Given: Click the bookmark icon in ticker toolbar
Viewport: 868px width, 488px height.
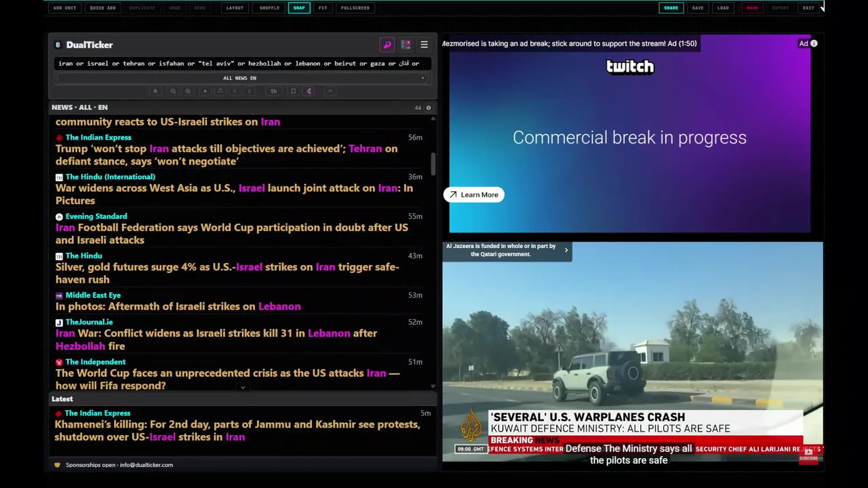Looking at the screenshot, I should point(293,91).
